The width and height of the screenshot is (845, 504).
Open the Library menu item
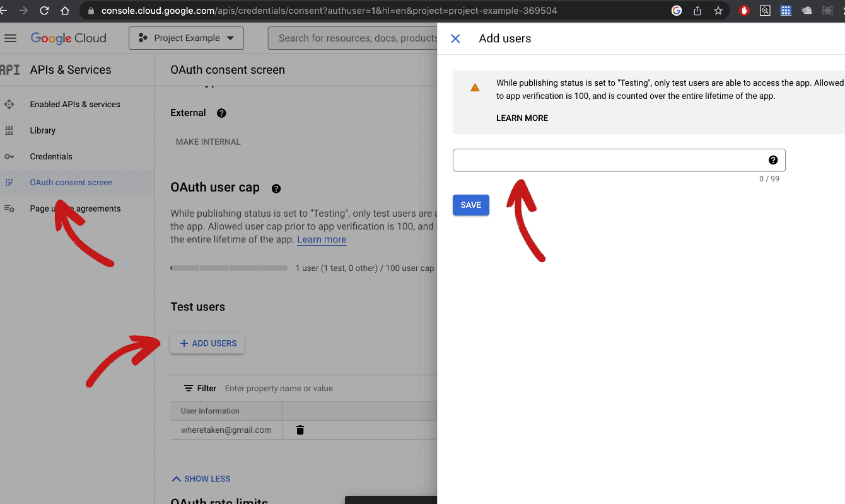[43, 130]
